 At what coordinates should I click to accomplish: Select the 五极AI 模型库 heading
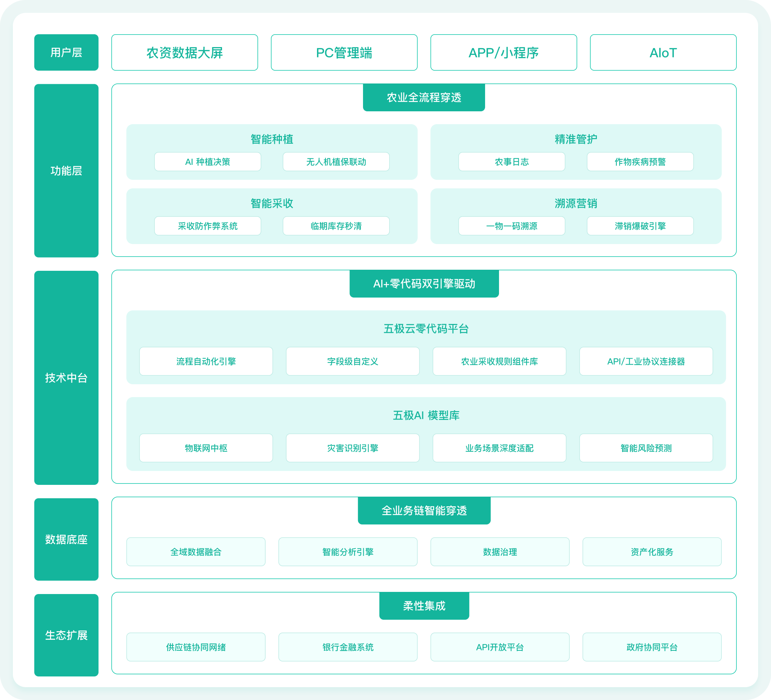click(x=426, y=416)
